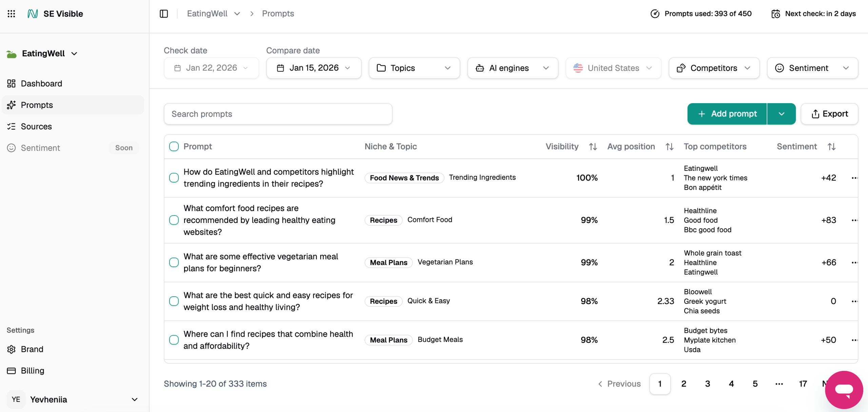Open more options for comfort food row
Screen dimensions: 868x412
[x=854, y=220]
